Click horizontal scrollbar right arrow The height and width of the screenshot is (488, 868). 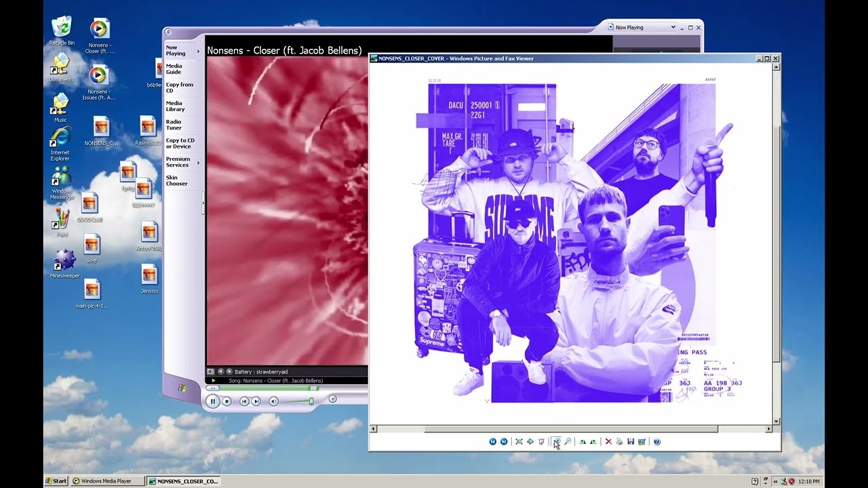(x=769, y=429)
